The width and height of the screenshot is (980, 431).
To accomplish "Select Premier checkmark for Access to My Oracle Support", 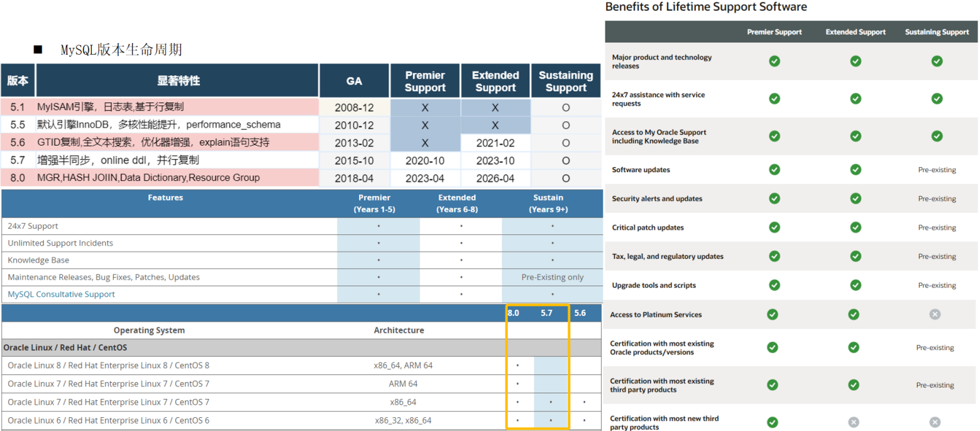I will [774, 136].
